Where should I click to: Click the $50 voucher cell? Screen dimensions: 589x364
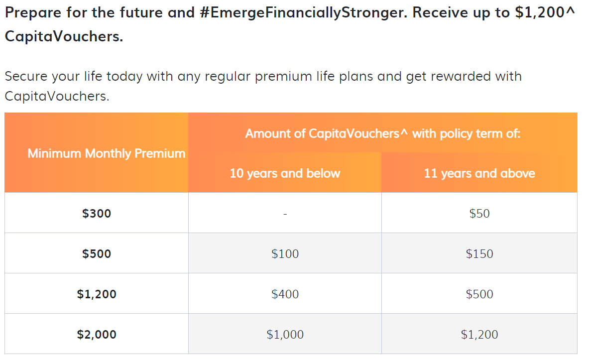(x=479, y=213)
